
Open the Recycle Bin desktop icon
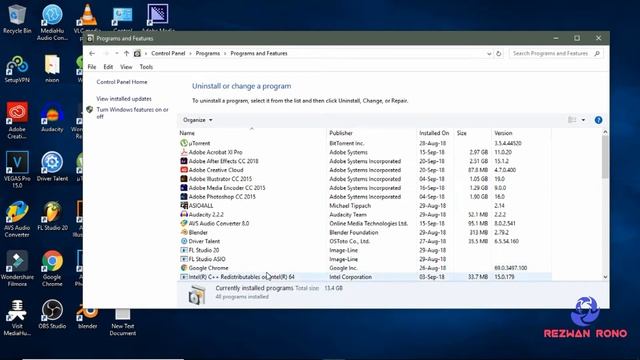pos(17,19)
